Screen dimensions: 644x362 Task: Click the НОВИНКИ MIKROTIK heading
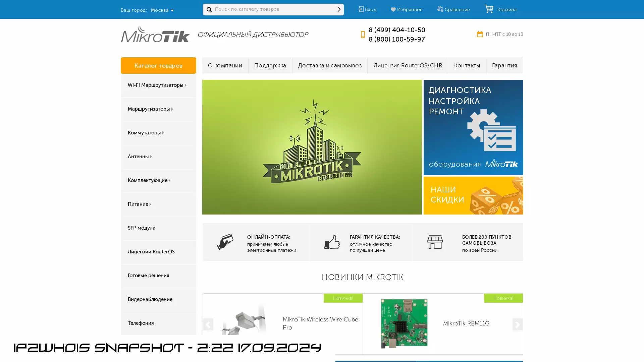363,277
